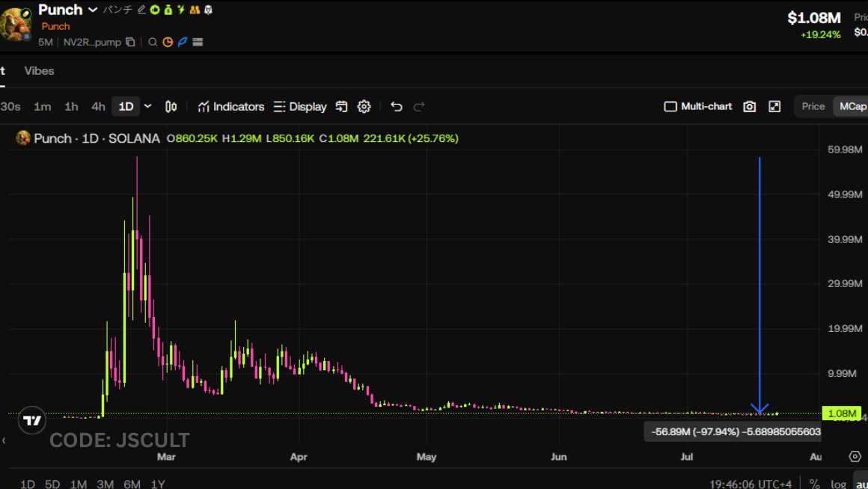Collapse the left panel arrow near chart bottom

(4, 441)
